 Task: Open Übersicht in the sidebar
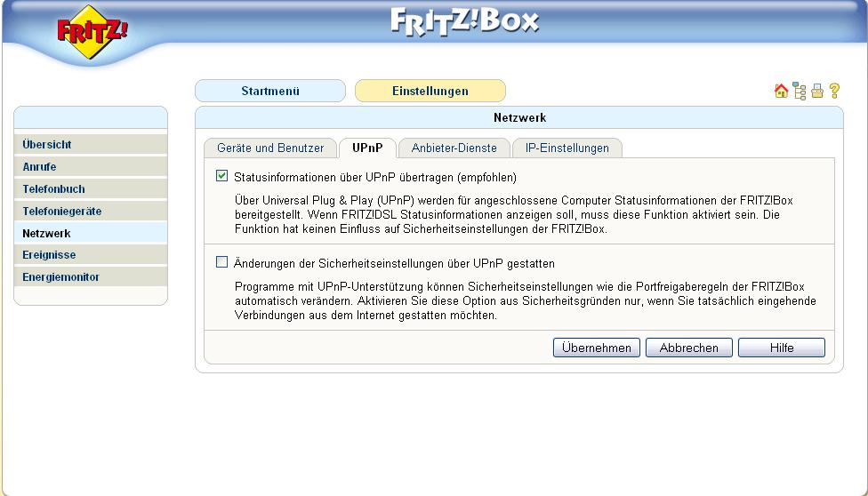(91, 145)
